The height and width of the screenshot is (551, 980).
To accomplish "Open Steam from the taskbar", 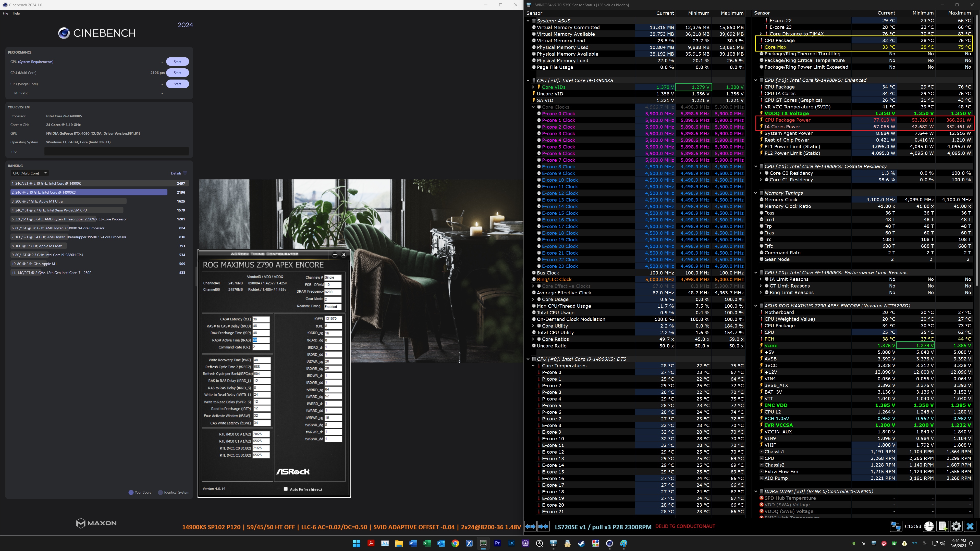I will 581,543.
